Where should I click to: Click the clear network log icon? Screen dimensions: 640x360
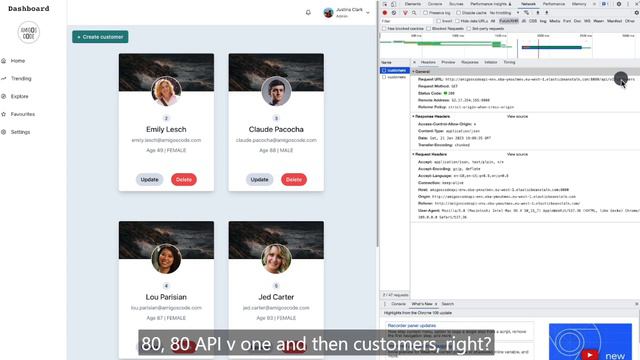pyautogui.click(x=394, y=13)
